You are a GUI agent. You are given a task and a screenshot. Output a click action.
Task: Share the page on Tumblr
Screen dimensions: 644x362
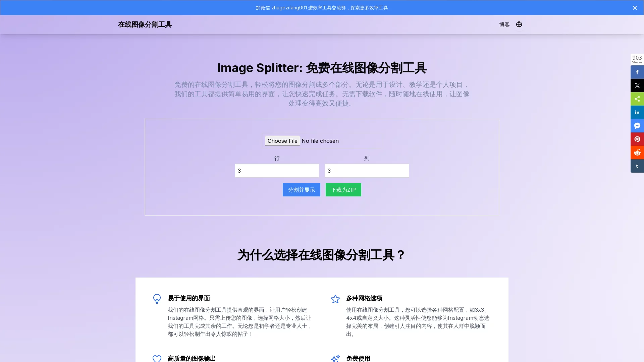pos(637,166)
